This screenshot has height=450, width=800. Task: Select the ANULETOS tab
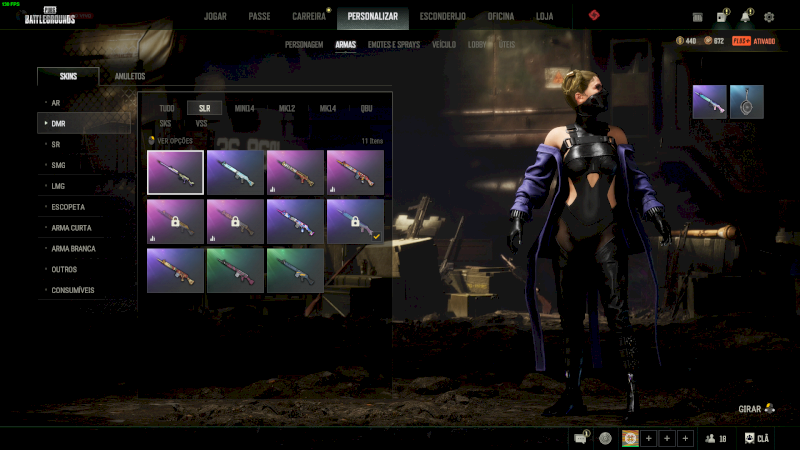(x=130, y=77)
